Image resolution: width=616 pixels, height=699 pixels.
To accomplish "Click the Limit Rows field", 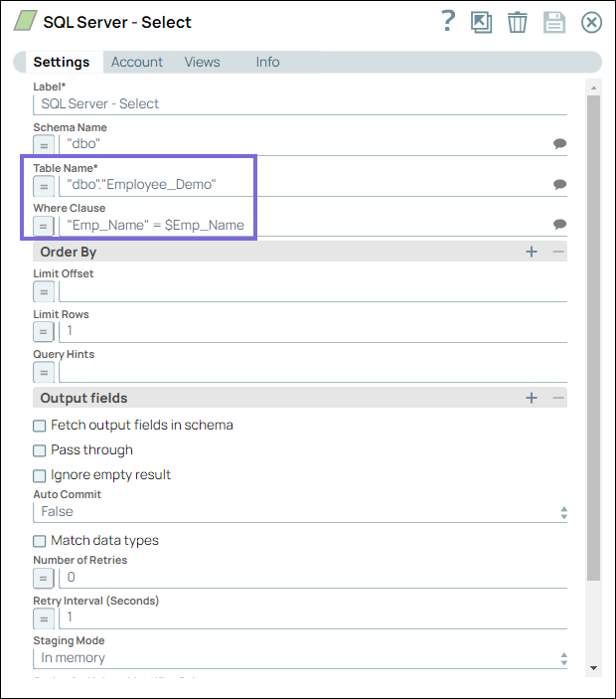I will (313, 332).
